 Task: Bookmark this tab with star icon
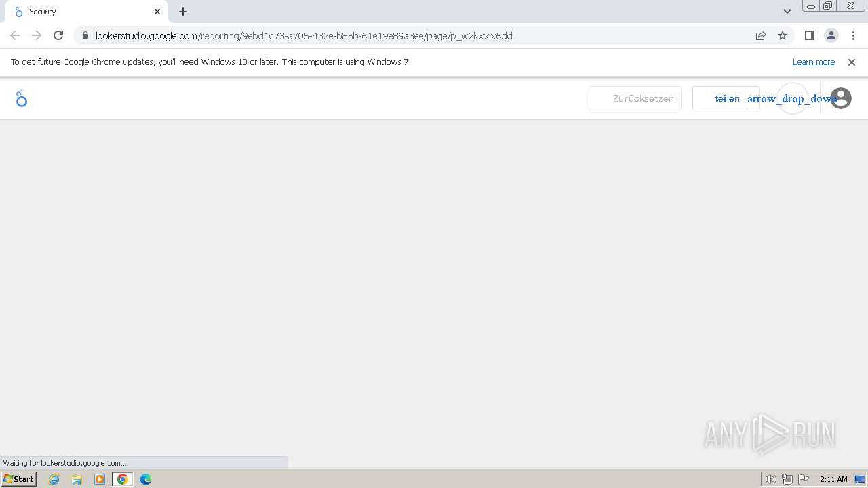tap(783, 35)
